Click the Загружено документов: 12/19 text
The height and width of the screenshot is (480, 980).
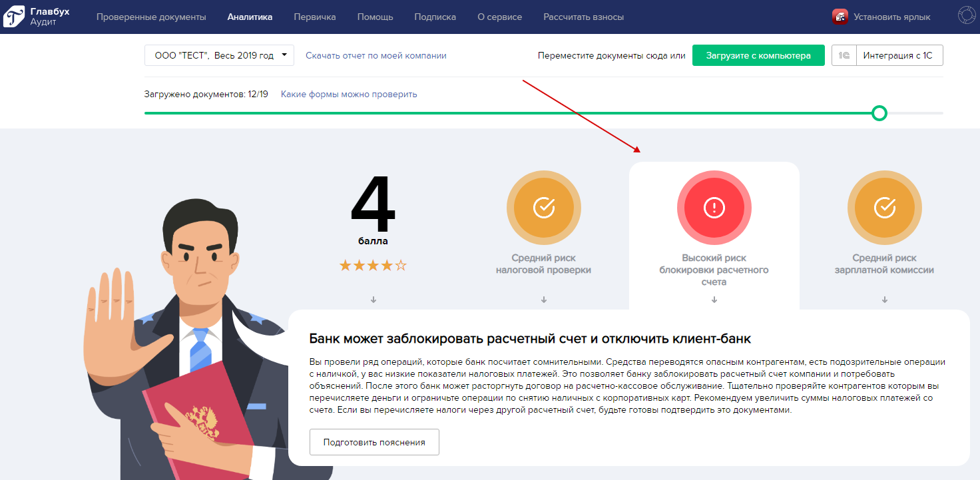(x=206, y=94)
